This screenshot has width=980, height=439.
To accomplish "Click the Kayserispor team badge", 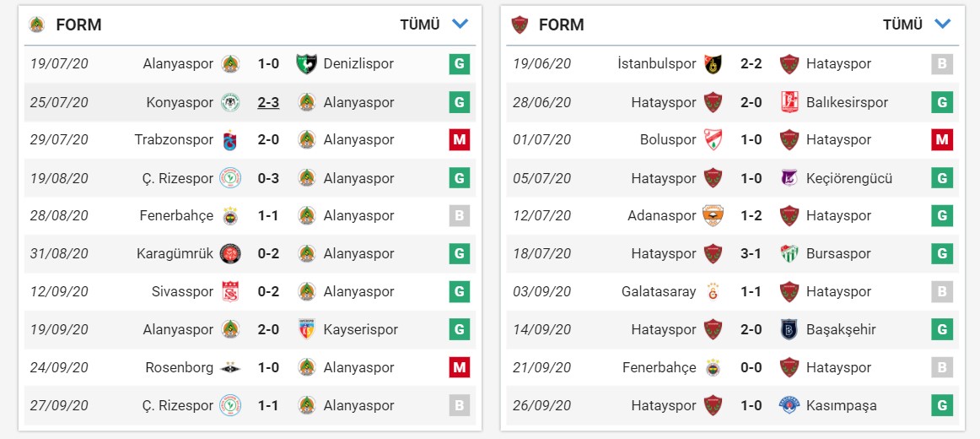I will pos(306,329).
